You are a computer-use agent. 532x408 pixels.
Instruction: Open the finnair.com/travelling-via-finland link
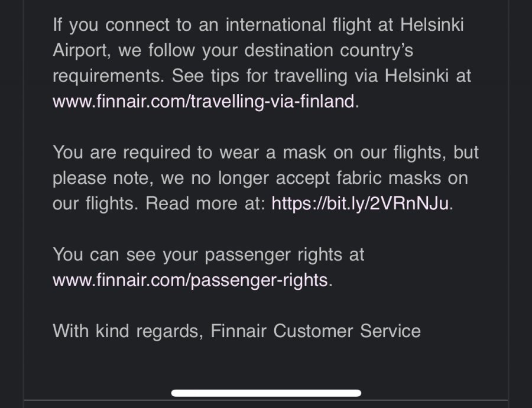[205, 101]
